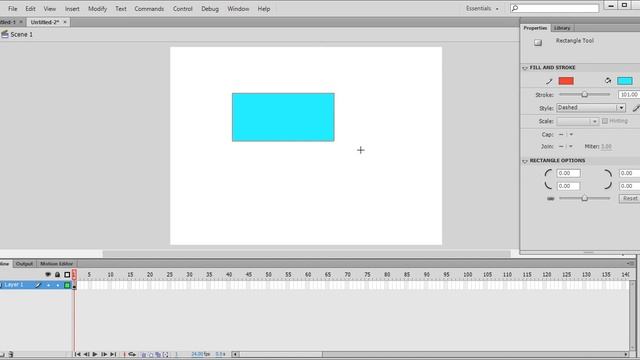Switch to the Library panel tab
Viewport: 640px width, 360px height.
pos(562,28)
